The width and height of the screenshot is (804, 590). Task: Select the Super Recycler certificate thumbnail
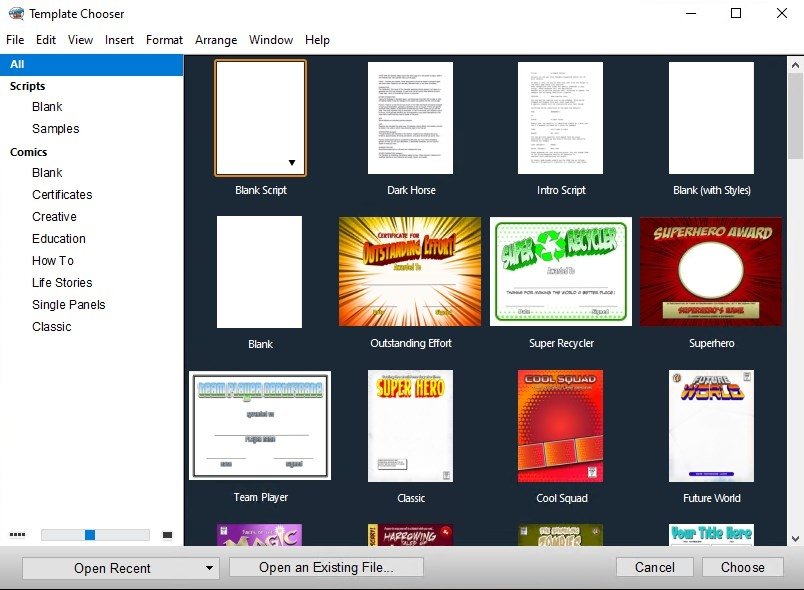click(561, 272)
